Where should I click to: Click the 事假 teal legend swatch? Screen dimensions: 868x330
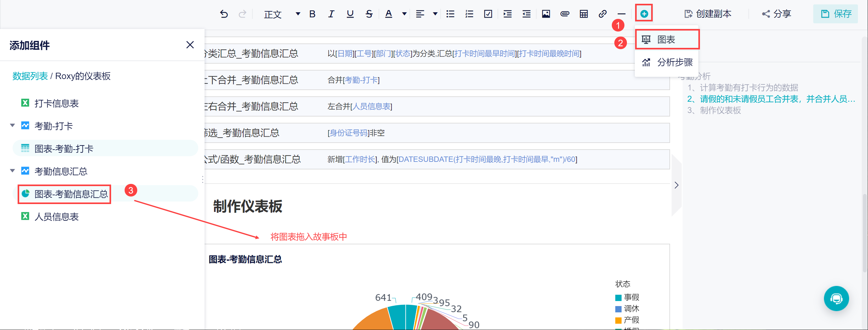coord(618,298)
